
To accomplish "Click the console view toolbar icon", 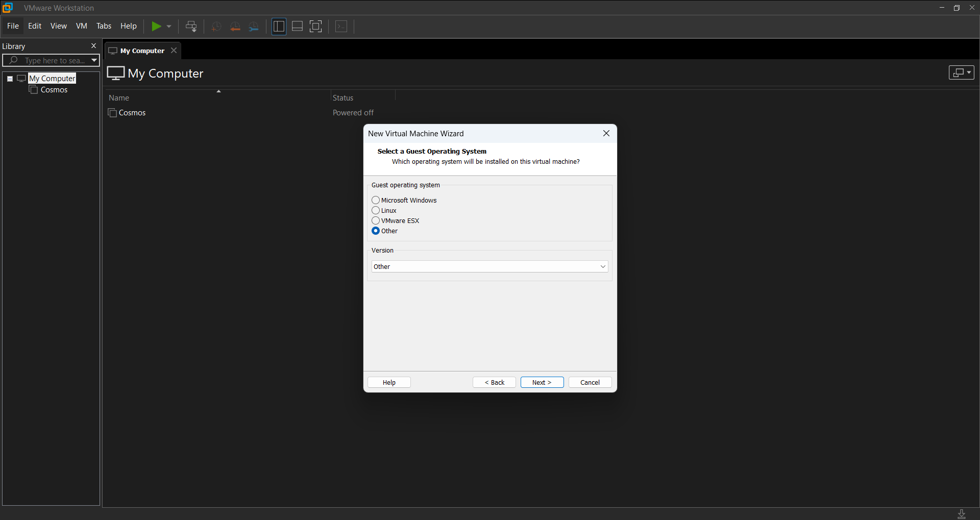I will 341,27.
